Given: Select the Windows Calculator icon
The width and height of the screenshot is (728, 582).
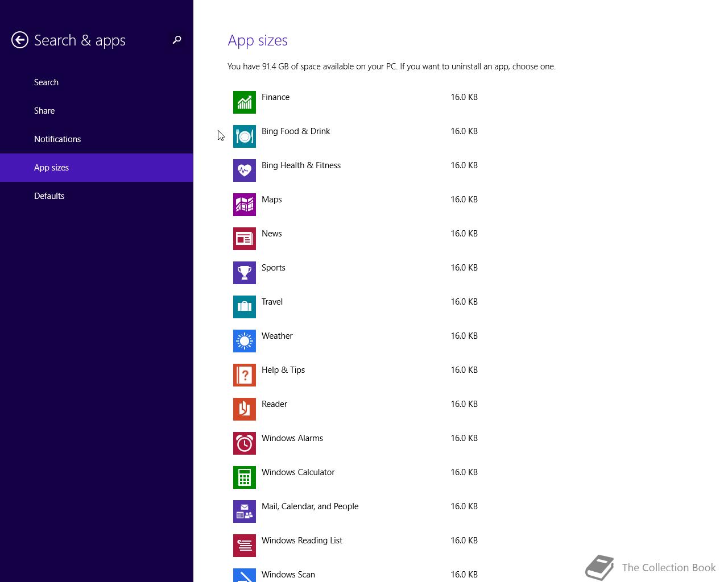Looking at the screenshot, I should pyautogui.click(x=245, y=477).
